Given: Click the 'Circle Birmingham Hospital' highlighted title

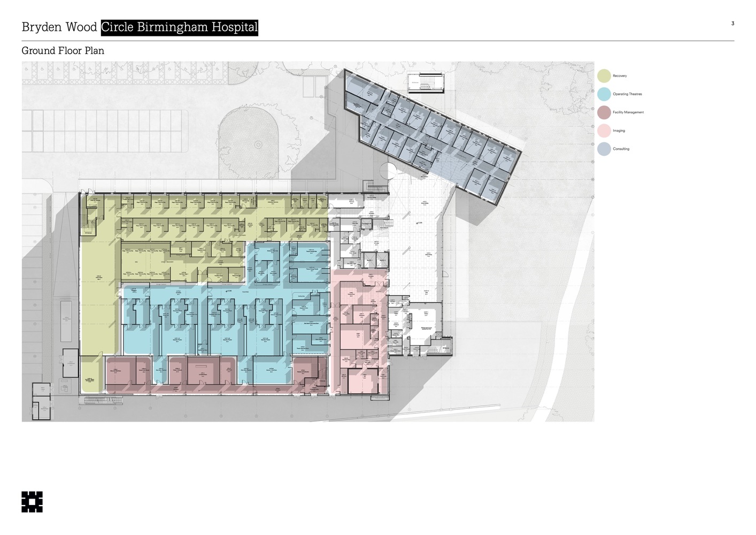Looking at the screenshot, I should (179, 27).
